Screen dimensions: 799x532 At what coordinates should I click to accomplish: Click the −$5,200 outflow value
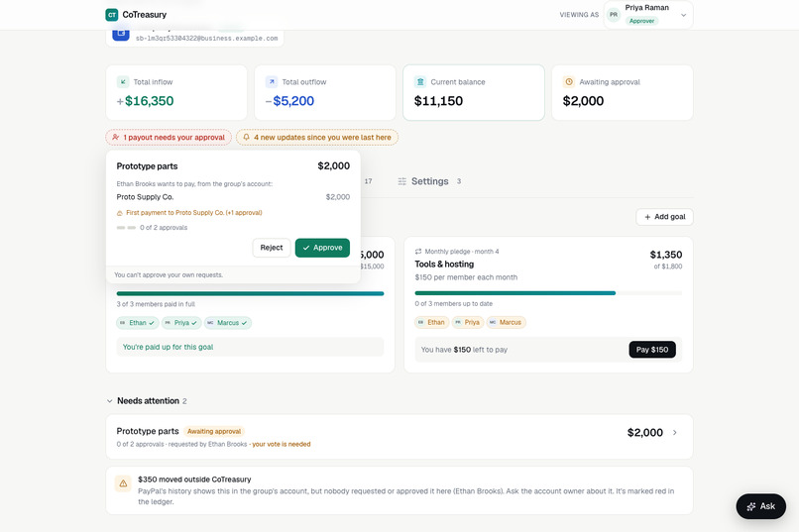(289, 101)
